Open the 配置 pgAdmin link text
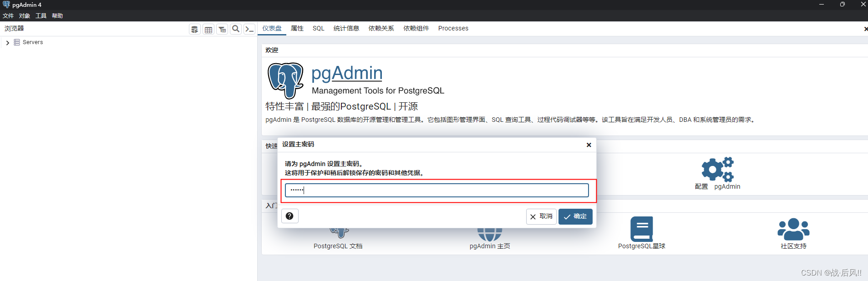 (717, 186)
